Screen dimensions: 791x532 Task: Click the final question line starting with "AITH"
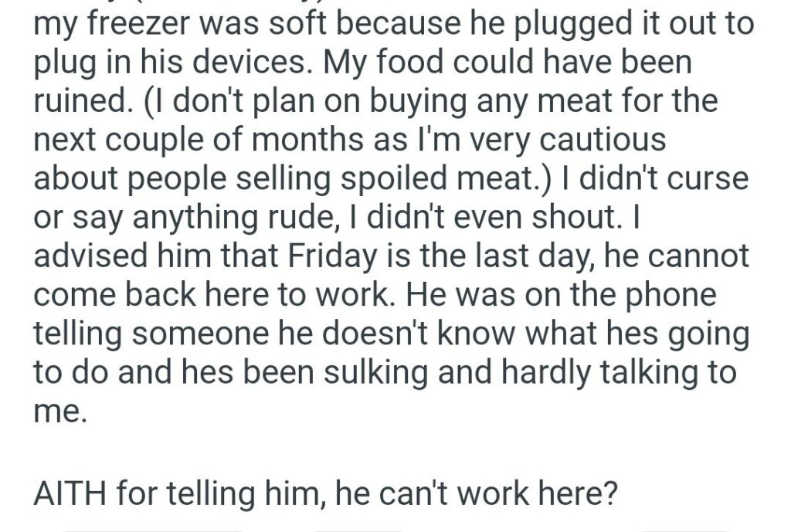pyautogui.click(x=324, y=493)
